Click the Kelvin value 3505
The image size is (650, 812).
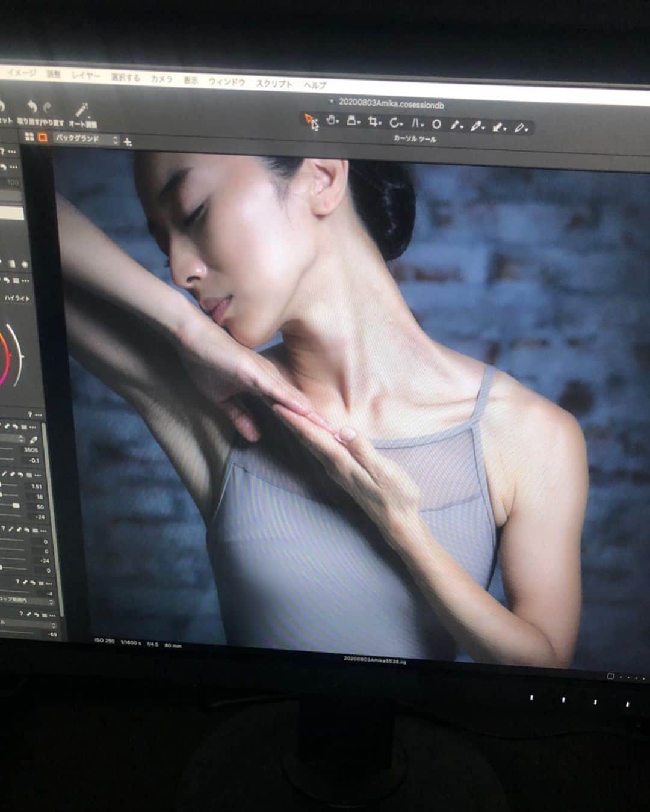(x=31, y=450)
